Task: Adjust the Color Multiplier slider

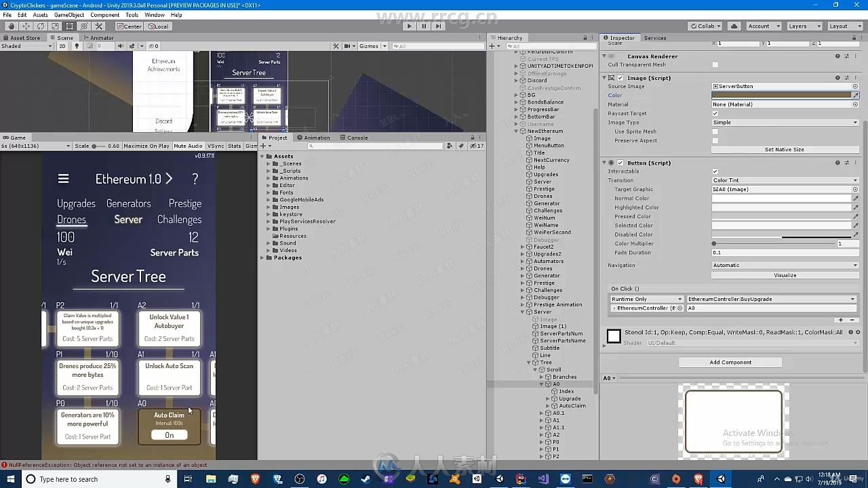Action: point(773,243)
